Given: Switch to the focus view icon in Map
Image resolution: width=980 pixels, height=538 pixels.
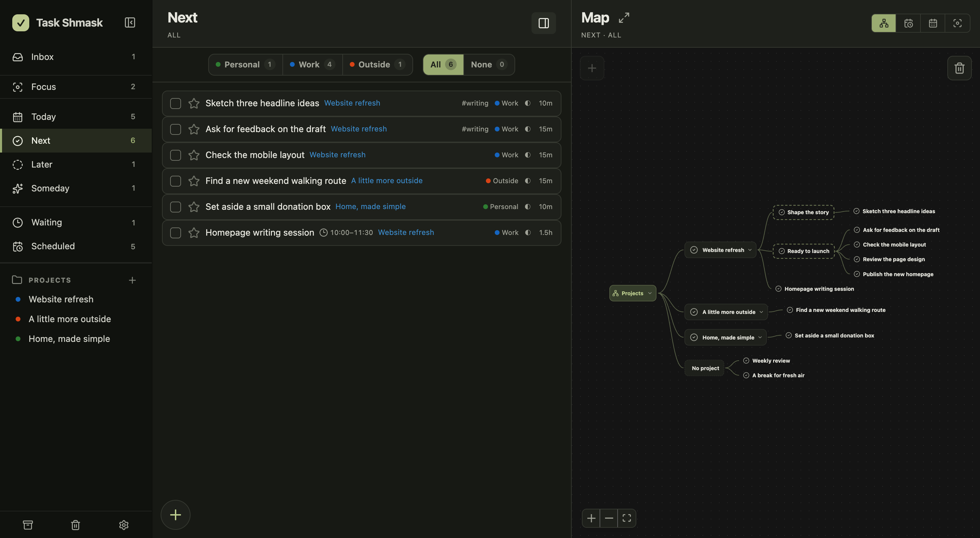Looking at the screenshot, I should [x=957, y=23].
